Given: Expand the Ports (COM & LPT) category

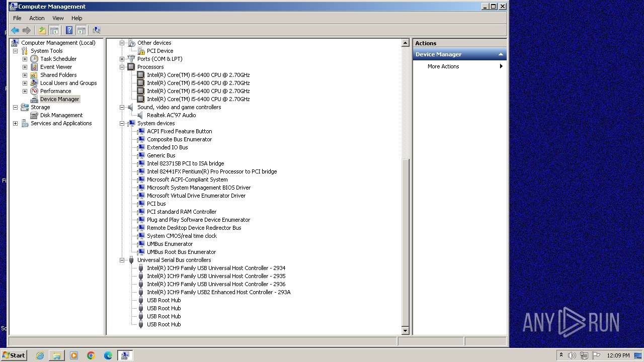Looking at the screenshot, I should tap(122, 59).
